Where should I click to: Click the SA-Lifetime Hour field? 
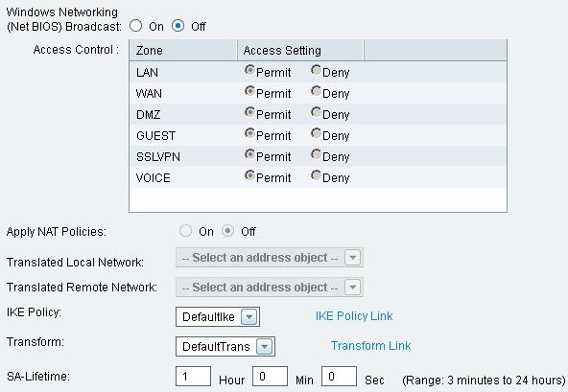point(193,377)
